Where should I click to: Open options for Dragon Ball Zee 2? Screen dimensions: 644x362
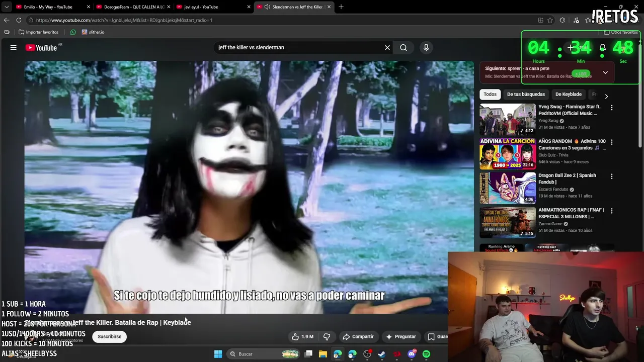pyautogui.click(x=612, y=176)
